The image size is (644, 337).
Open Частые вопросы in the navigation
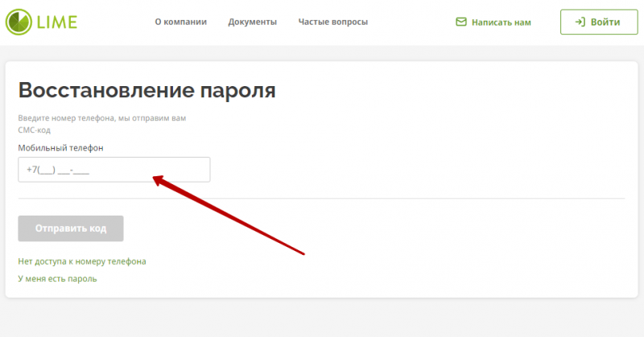tap(332, 22)
